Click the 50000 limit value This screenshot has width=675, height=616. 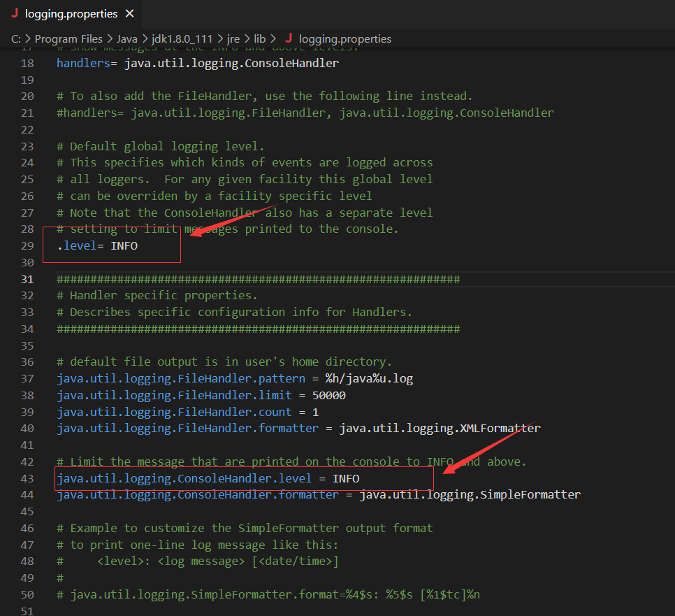point(329,396)
